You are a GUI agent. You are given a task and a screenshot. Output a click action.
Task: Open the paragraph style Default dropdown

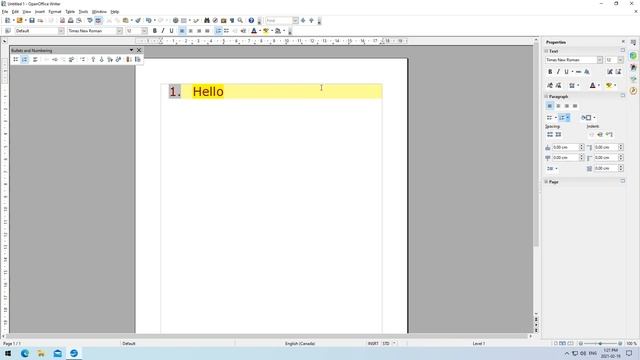coord(61,31)
